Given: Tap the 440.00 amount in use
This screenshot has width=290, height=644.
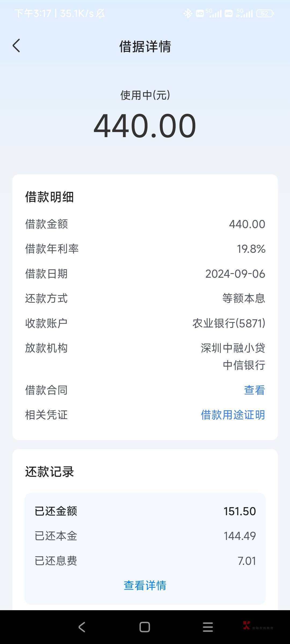Looking at the screenshot, I should coord(145,126).
